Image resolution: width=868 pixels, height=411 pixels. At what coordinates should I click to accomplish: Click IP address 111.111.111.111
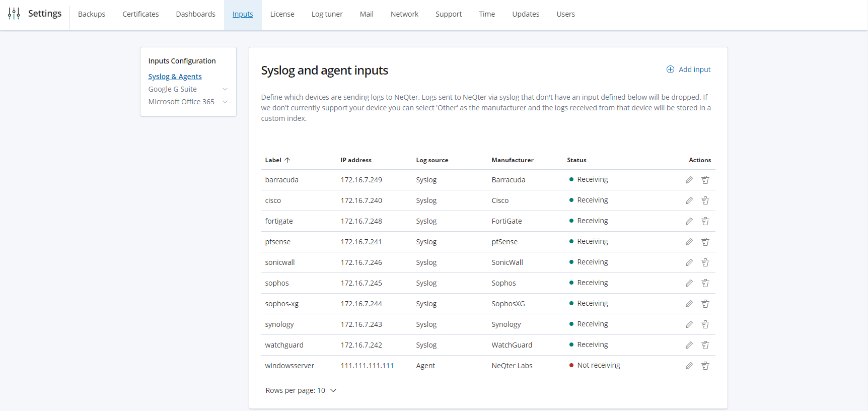367,366
